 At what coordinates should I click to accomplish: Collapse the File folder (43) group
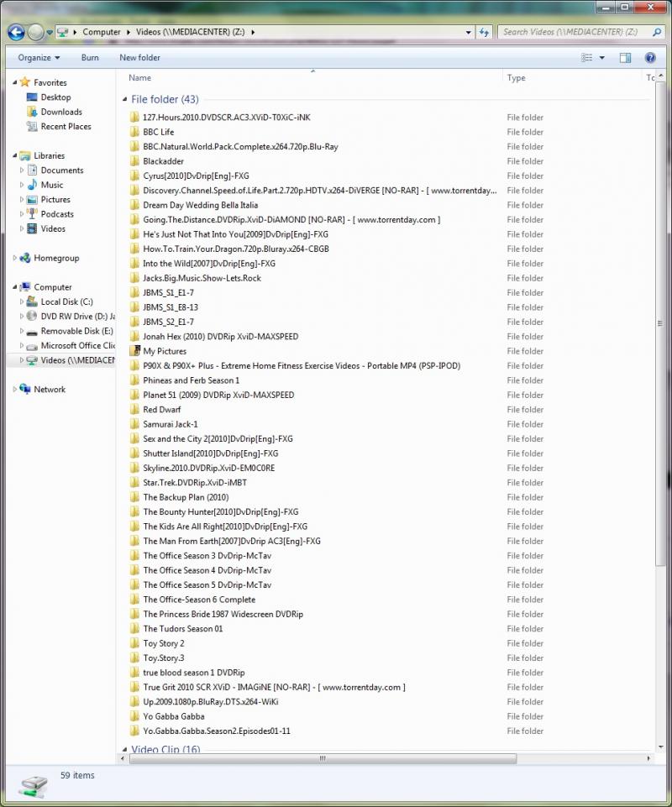coord(124,99)
